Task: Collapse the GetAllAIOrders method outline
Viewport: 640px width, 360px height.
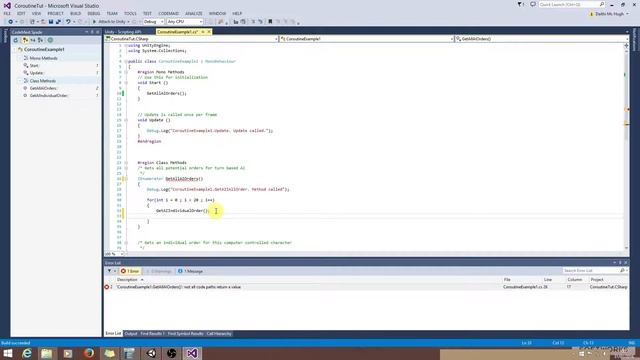Action: 126,179
